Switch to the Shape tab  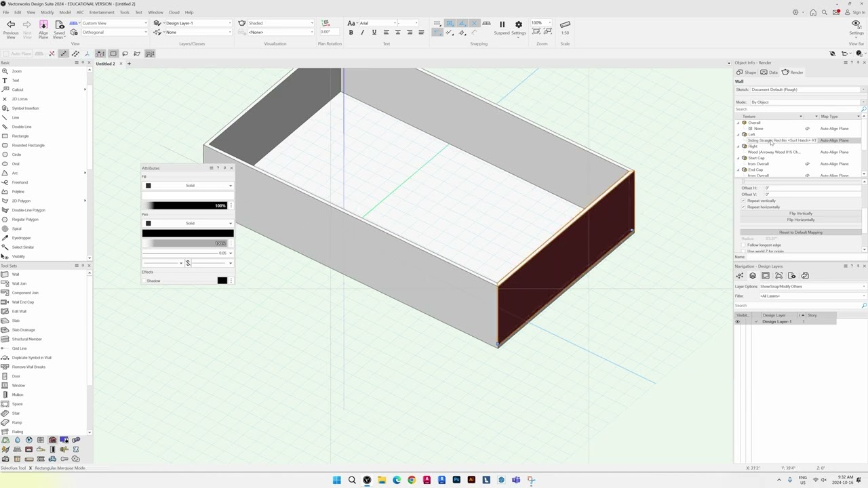pos(747,73)
